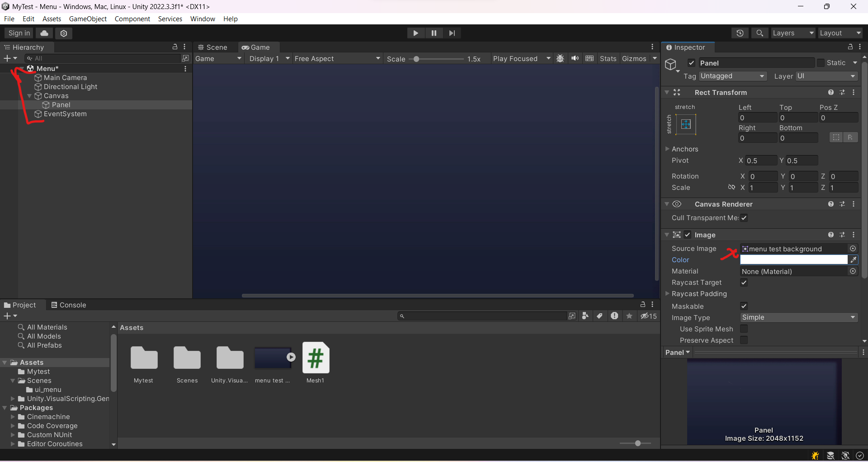
Task: Open the Menu scene options kebab
Action: click(185, 69)
